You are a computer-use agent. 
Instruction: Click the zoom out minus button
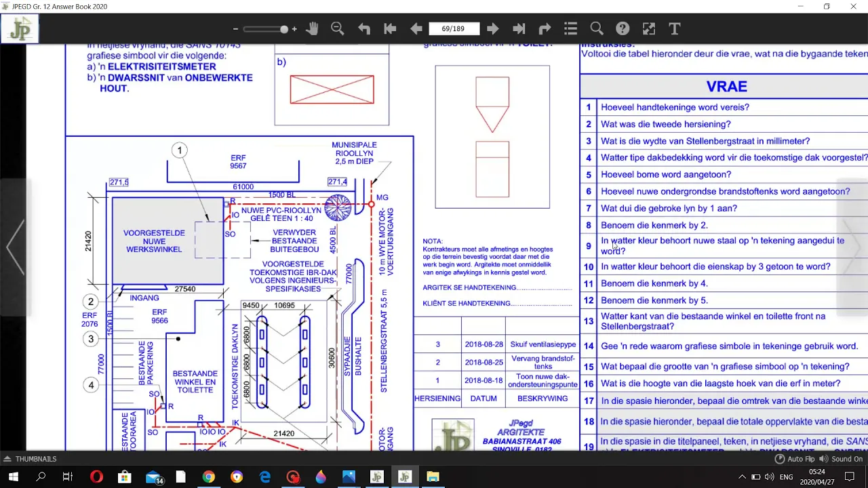pos(235,29)
